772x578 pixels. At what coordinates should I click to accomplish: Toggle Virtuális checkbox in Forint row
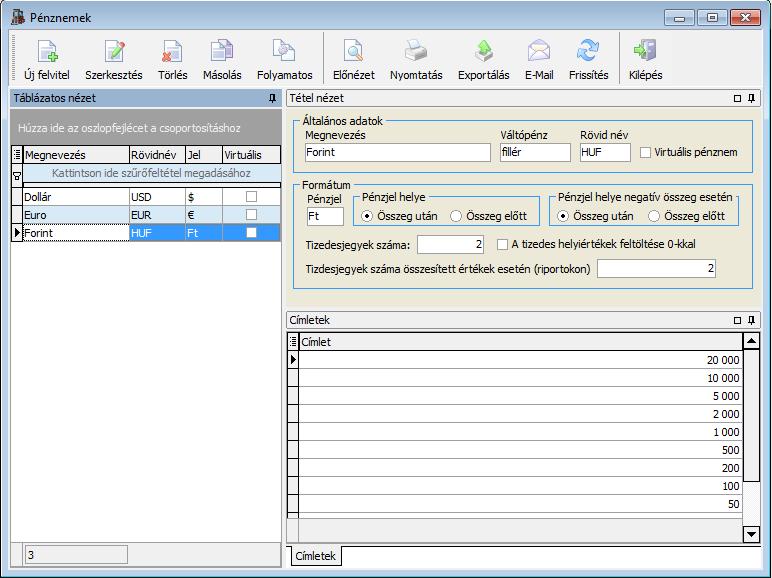click(x=251, y=232)
